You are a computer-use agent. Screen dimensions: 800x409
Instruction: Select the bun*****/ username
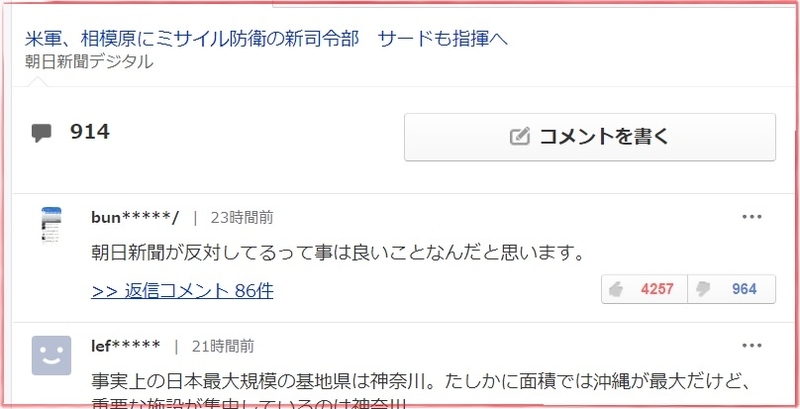135,218
